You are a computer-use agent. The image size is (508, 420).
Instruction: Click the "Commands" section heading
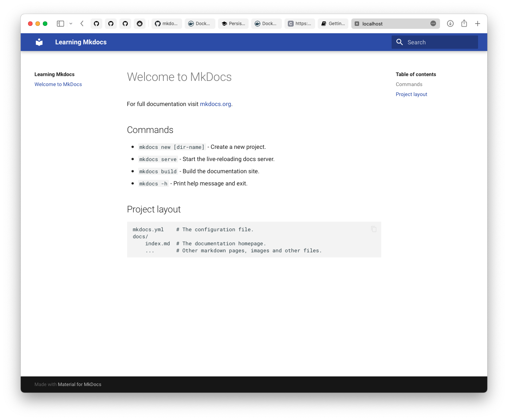click(150, 130)
